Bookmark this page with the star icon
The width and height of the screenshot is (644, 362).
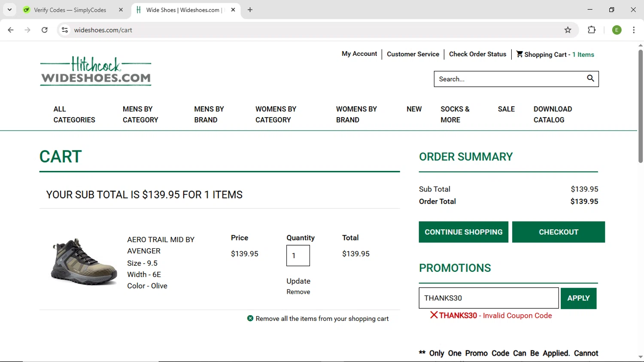point(568,30)
